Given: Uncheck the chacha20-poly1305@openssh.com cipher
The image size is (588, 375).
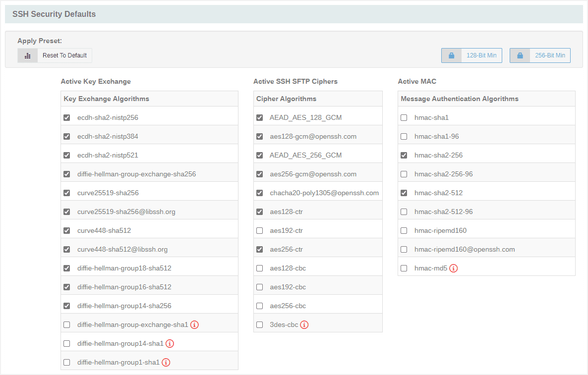Looking at the screenshot, I should click(259, 193).
